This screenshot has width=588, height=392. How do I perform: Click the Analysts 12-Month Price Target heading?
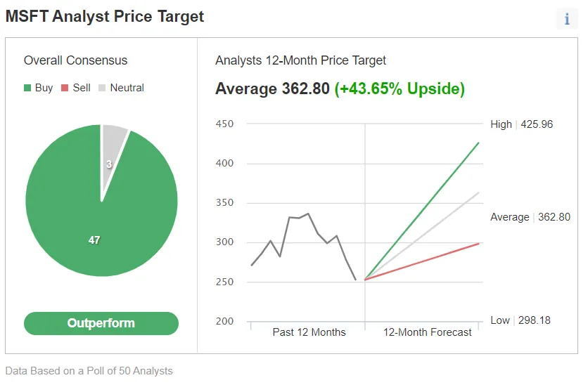point(300,60)
